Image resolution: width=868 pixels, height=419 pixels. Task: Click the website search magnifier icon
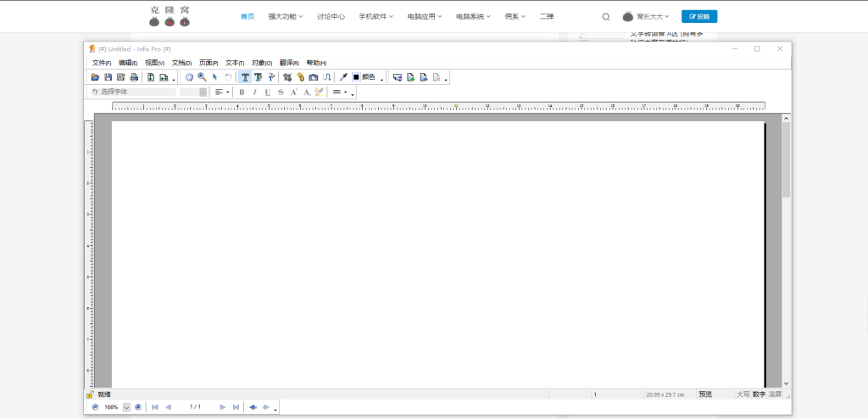pos(605,17)
